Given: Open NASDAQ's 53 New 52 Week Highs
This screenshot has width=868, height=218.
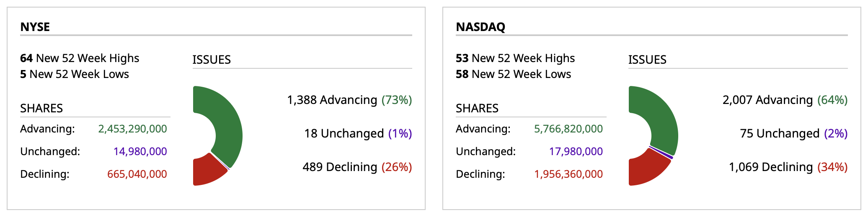Looking at the screenshot, I should (x=515, y=58).
